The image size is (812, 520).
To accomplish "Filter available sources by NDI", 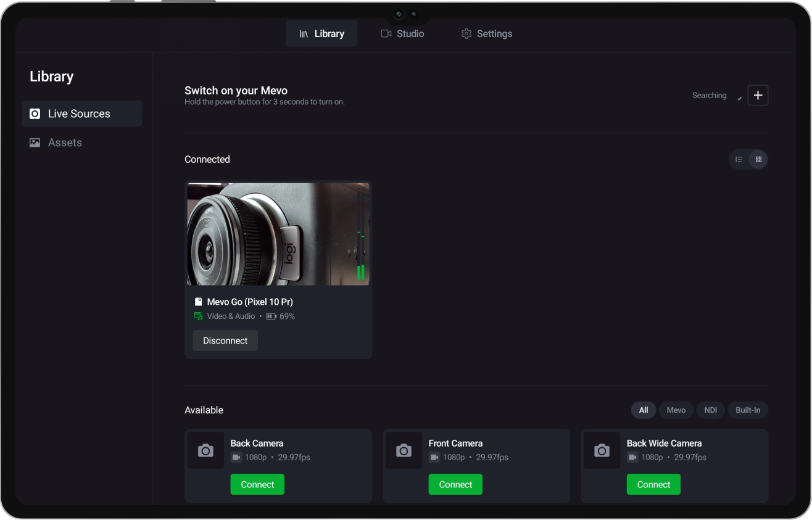I will (x=711, y=410).
